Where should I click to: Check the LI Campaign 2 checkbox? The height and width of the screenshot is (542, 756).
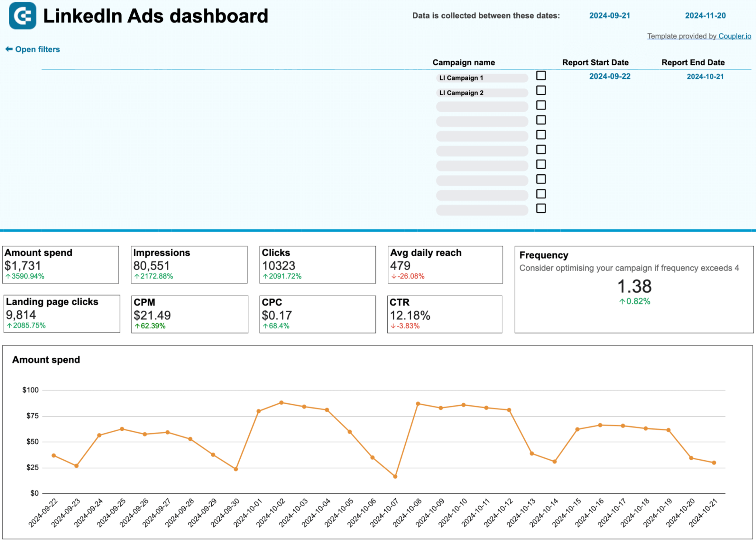click(541, 90)
